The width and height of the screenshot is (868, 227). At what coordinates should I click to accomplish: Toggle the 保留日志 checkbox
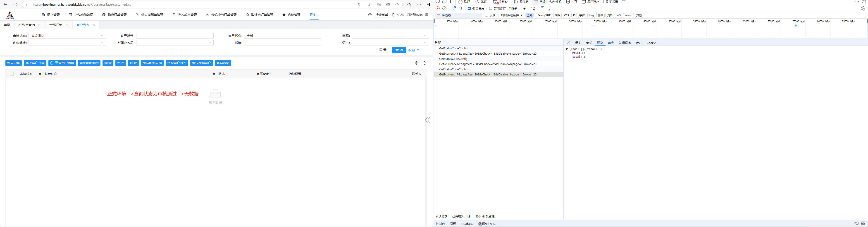click(x=469, y=8)
